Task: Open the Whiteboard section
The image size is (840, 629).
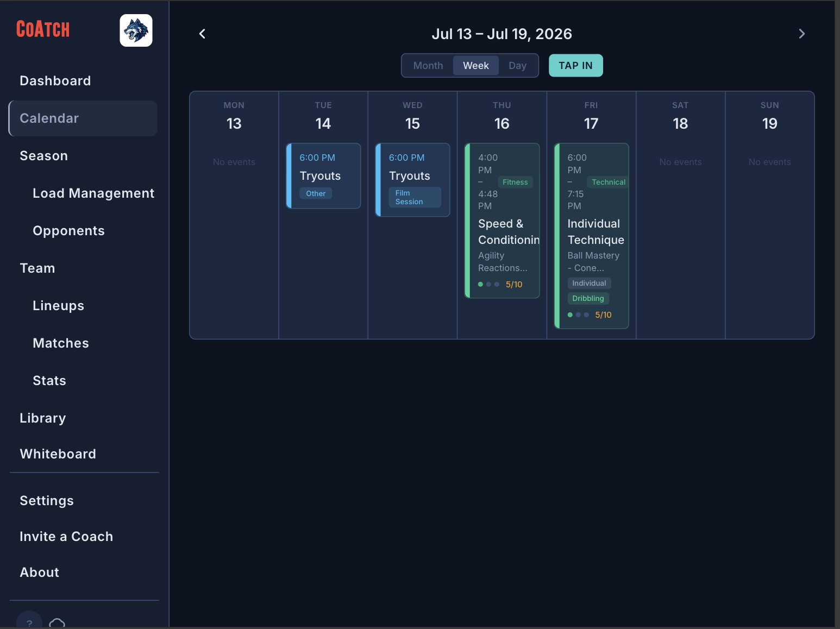Action: [58, 454]
